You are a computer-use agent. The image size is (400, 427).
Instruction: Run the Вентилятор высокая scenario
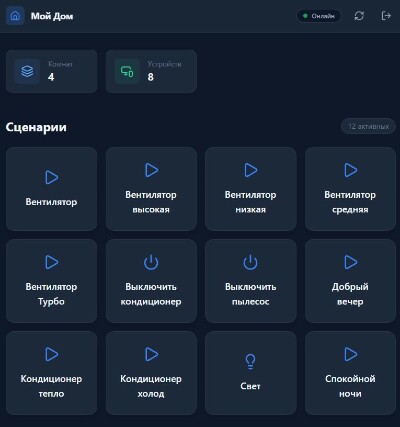click(151, 189)
